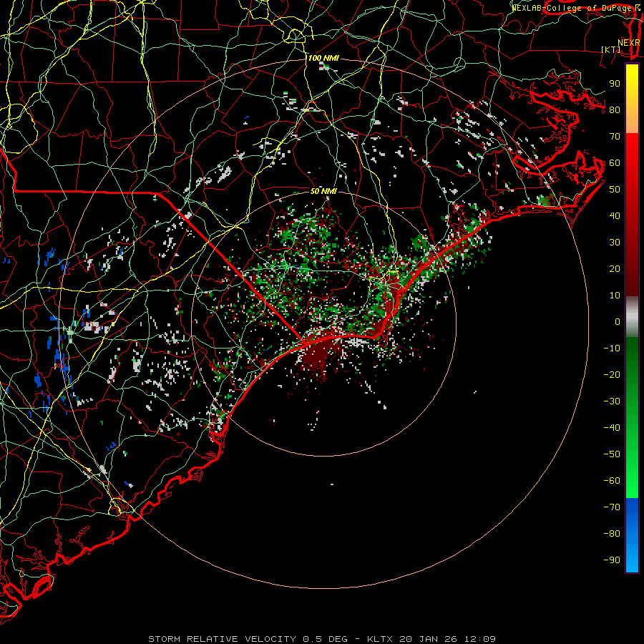This screenshot has height=644, width=644.
Task: Click the "100 NMI" range ring label
Action: point(323,59)
